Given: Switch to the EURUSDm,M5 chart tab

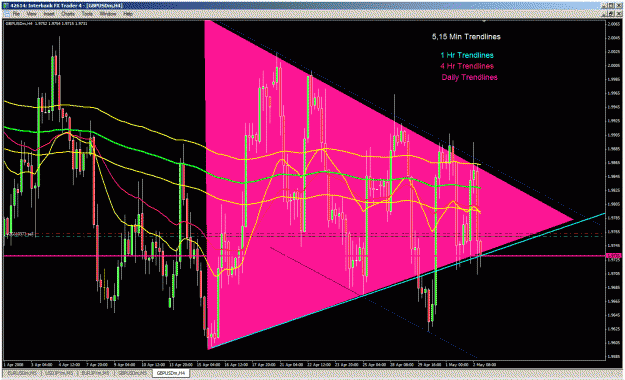Looking at the screenshot, I should [x=22, y=373].
